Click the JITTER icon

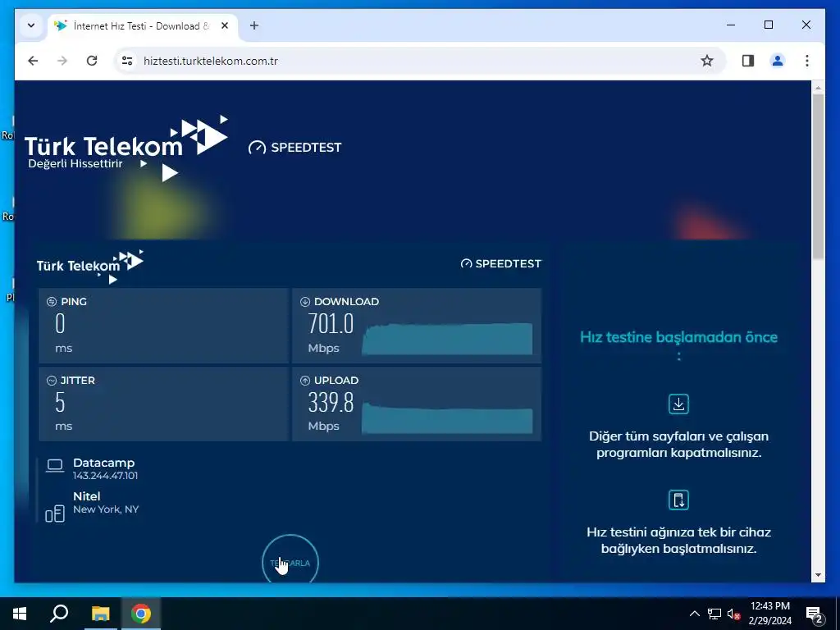tap(52, 381)
